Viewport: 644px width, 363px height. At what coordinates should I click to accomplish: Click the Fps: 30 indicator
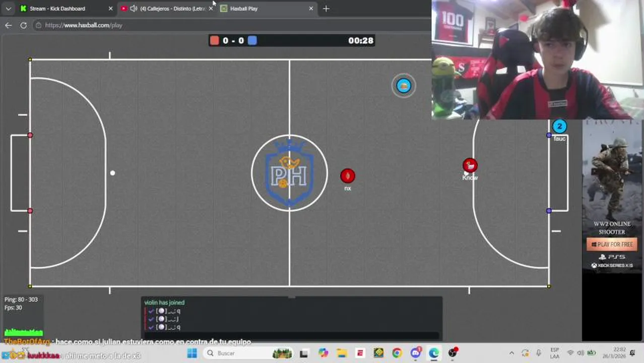coord(13,308)
